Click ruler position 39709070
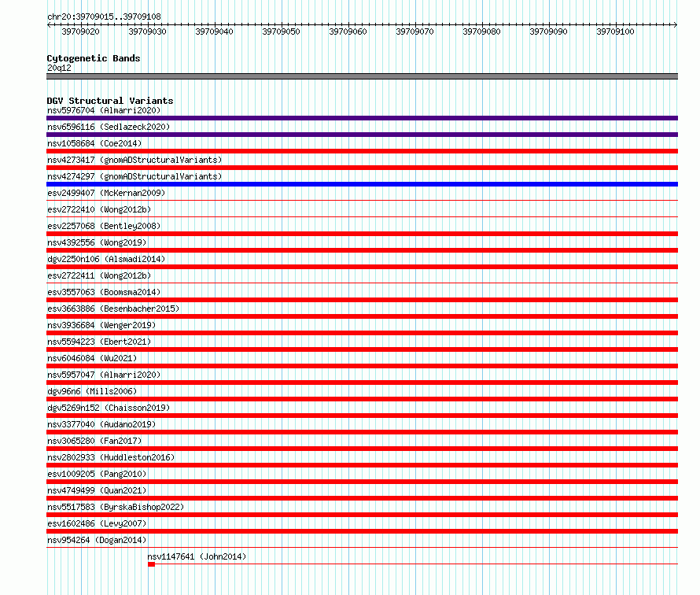 [414, 31]
